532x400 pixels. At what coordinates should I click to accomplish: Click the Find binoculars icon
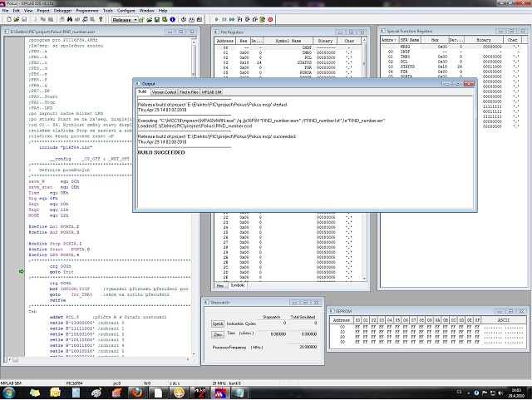[x=70, y=19]
